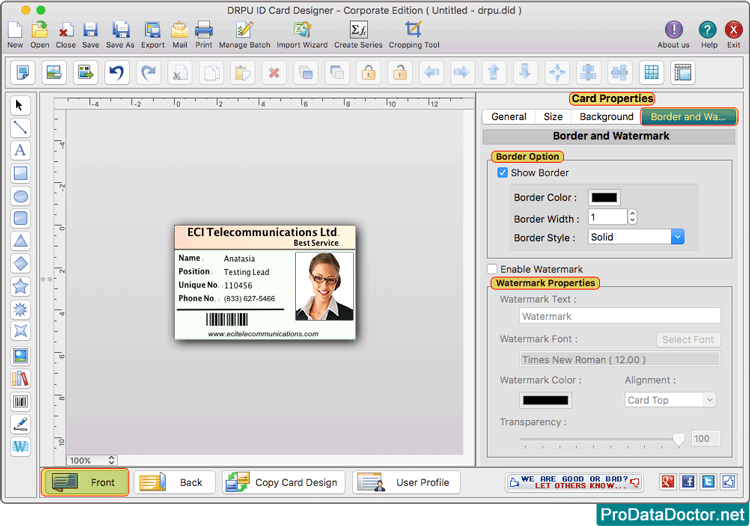Open the Alignment Card Top dropdown
The image size is (750, 526).
point(670,400)
